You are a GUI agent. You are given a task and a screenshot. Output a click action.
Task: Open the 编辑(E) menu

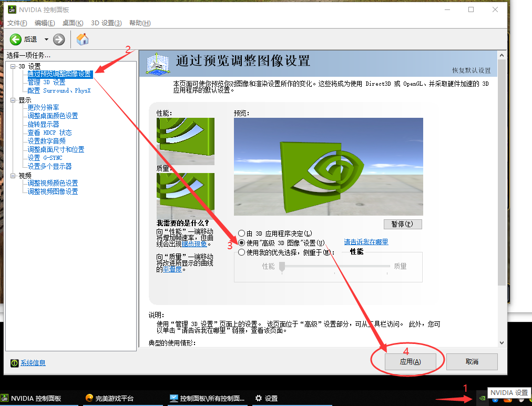pos(45,23)
